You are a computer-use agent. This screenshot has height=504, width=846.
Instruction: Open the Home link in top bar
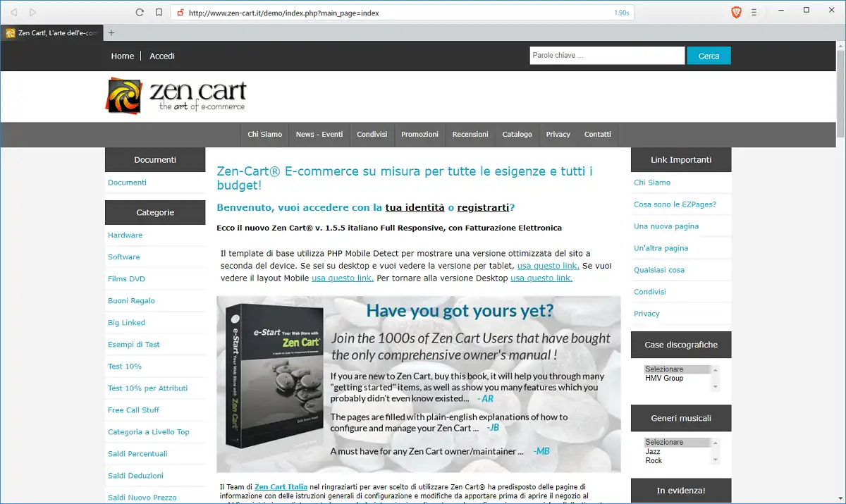[123, 56]
